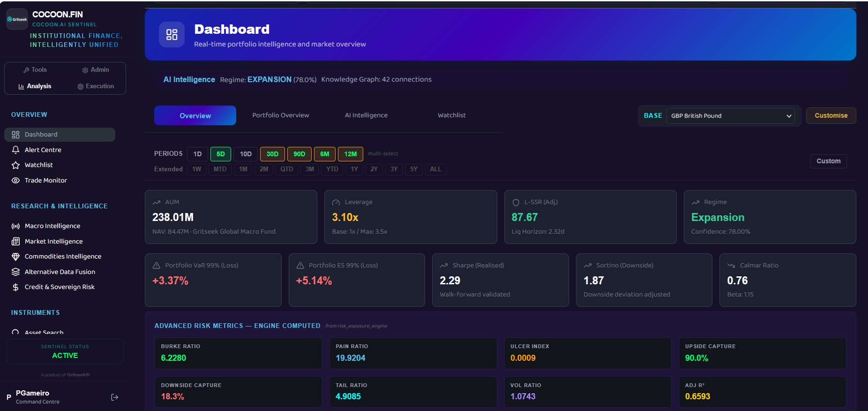Viewport: 868px width, 411px height.
Task: Click the Portfolio VaR warning triangle icon
Action: (157, 266)
